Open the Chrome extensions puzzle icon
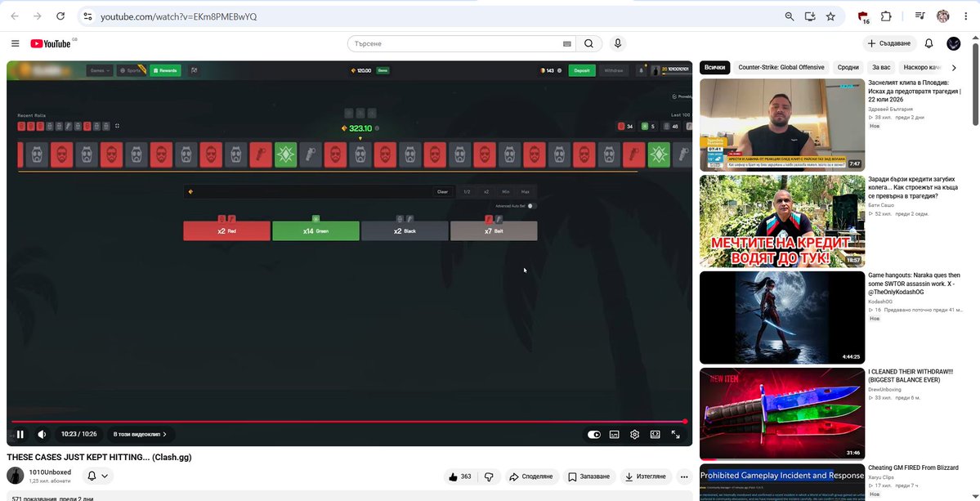This screenshot has width=980, height=501. click(x=886, y=16)
